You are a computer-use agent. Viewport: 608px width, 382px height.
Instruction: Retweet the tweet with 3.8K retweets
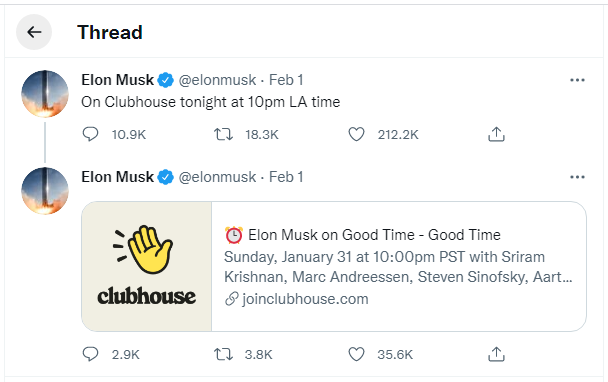(223, 354)
